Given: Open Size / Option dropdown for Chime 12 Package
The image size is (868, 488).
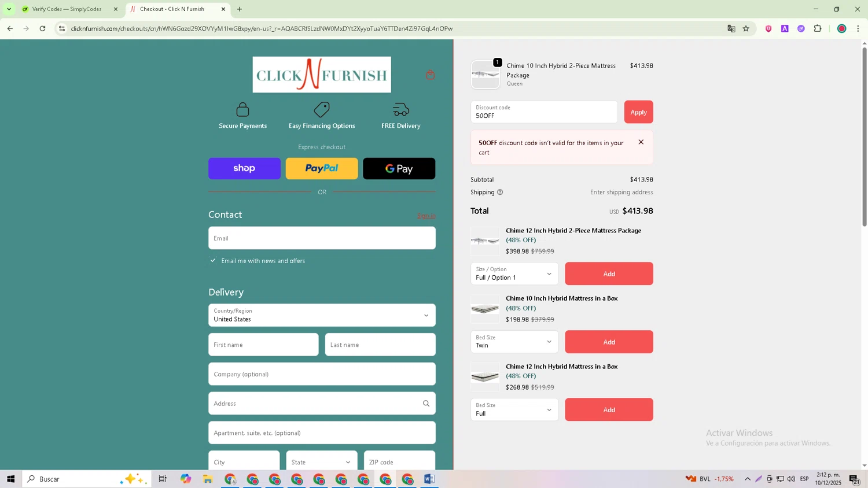Looking at the screenshot, I should [x=514, y=273].
